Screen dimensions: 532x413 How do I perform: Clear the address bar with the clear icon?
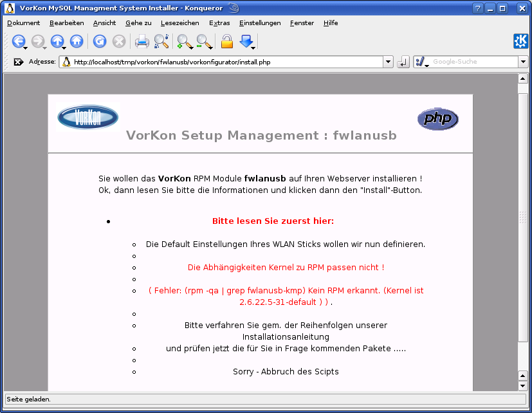pyautogui.click(x=18, y=62)
